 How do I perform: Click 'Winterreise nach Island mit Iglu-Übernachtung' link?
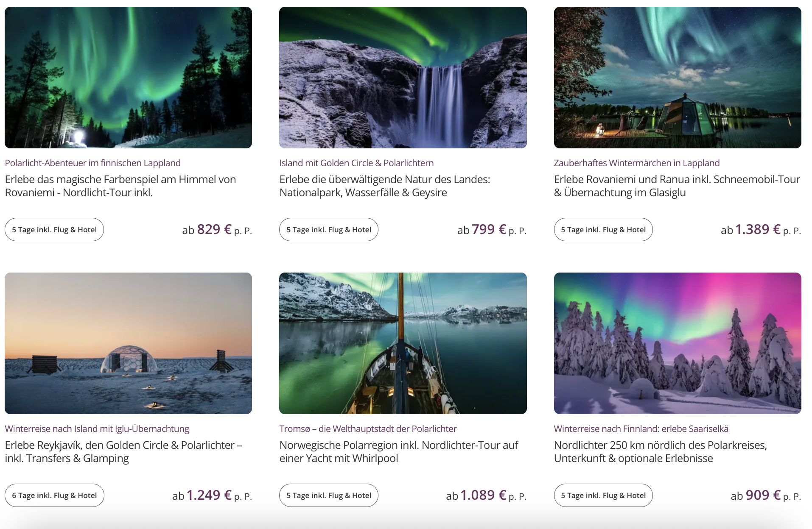97,429
